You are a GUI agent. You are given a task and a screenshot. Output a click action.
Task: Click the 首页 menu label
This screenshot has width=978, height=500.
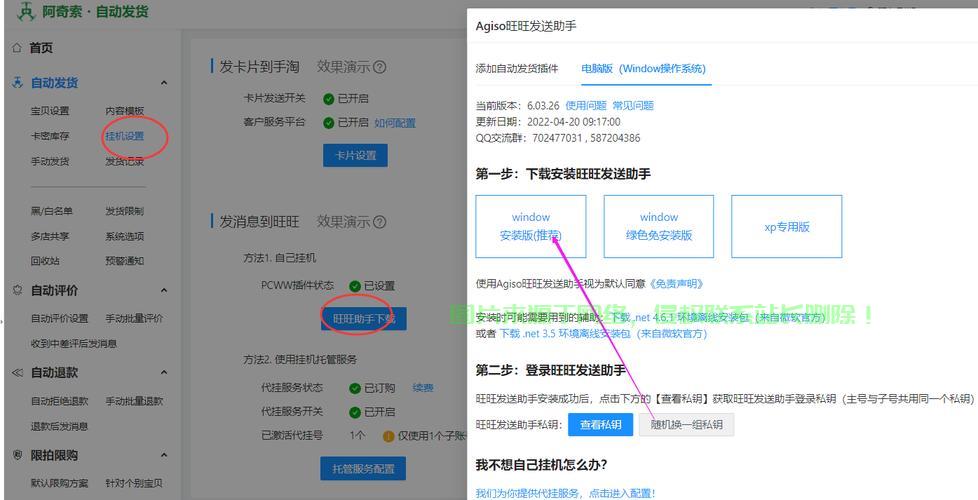(x=41, y=47)
